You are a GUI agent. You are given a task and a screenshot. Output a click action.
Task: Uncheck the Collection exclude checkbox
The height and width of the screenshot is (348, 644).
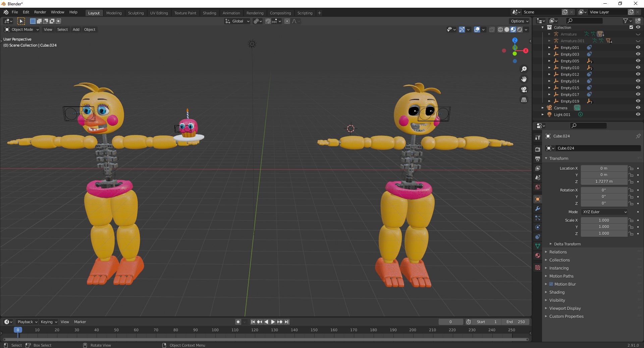[x=631, y=27]
